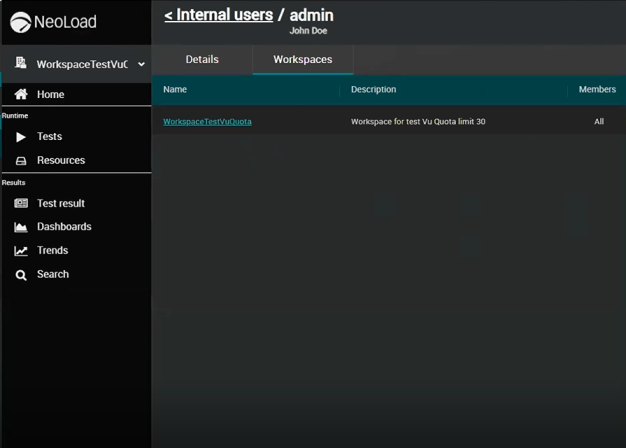Click the workspace building icon
626x448 pixels.
[21, 64]
